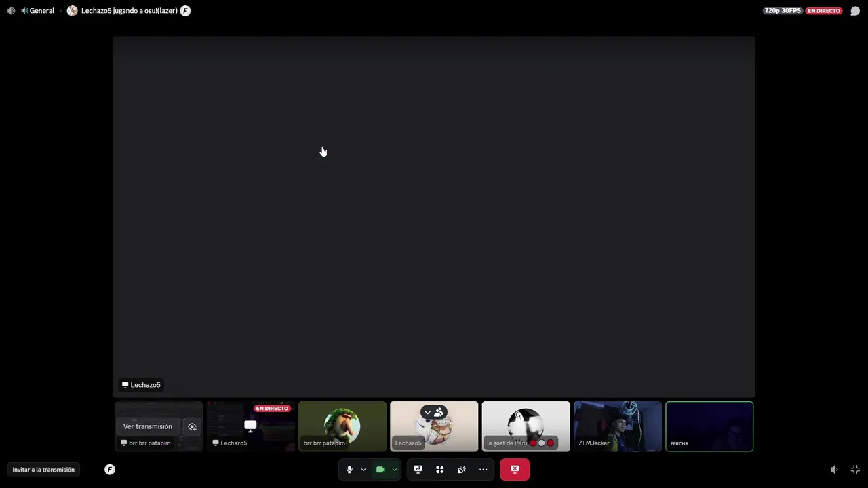Click the F logo icon next to the invite button
Image resolution: width=868 pixels, height=488 pixels.
coord(110,470)
